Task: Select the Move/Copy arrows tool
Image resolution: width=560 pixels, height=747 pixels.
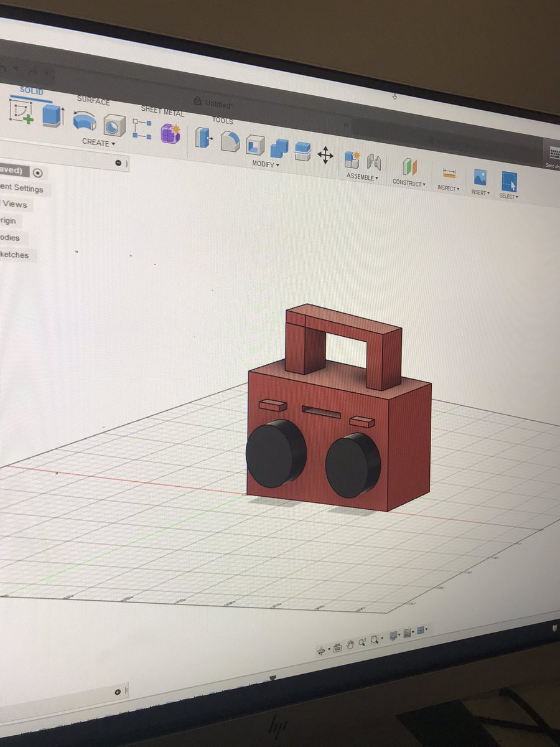Action: pyautogui.click(x=325, y=155)
